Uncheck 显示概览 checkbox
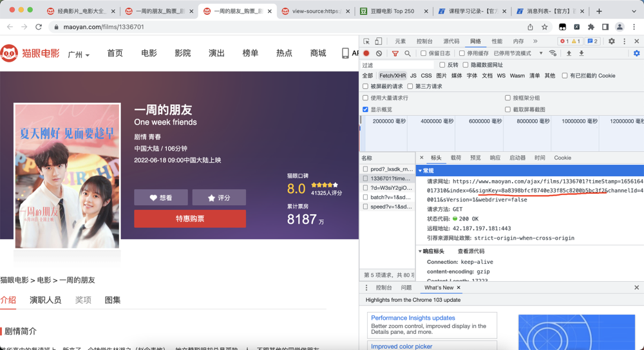The image size is (644, 350). tap(365, 109)
